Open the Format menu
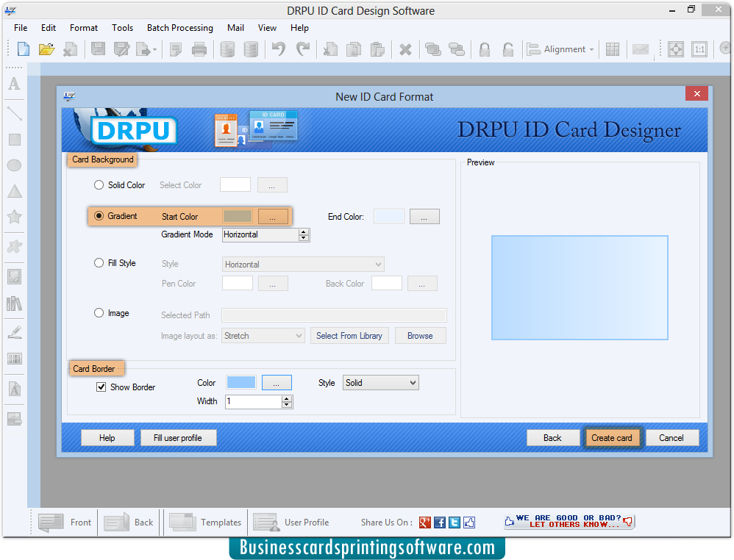This screenshot has width=734, height=560. (84, 28)
